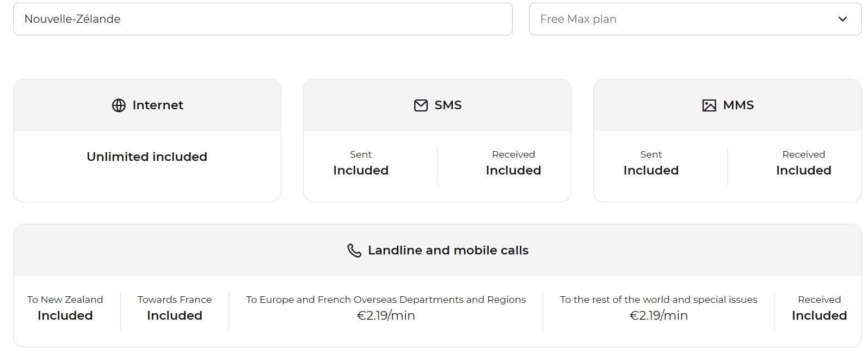Click the SMS Received Included value
This screenshot has width=868, height=355.
click(513, 170)
